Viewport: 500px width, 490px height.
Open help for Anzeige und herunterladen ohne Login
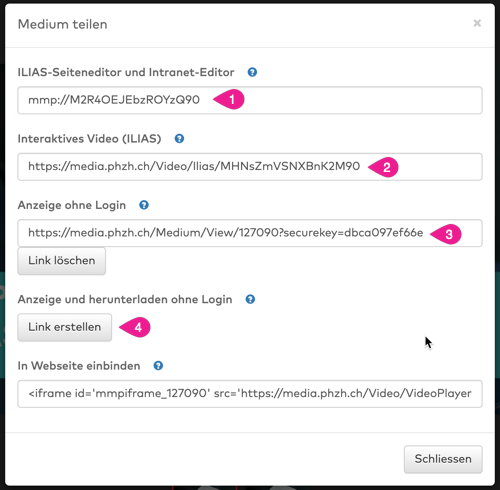click(250, 299)
